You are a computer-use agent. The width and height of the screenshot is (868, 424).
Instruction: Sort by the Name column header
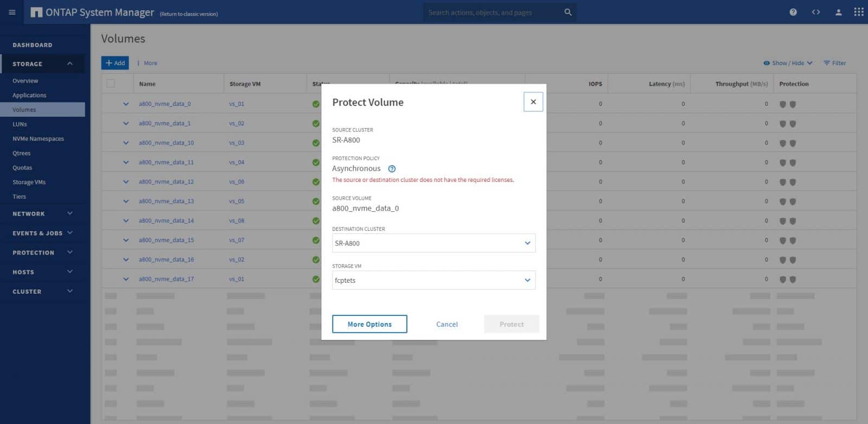click(x=147, y=84)
